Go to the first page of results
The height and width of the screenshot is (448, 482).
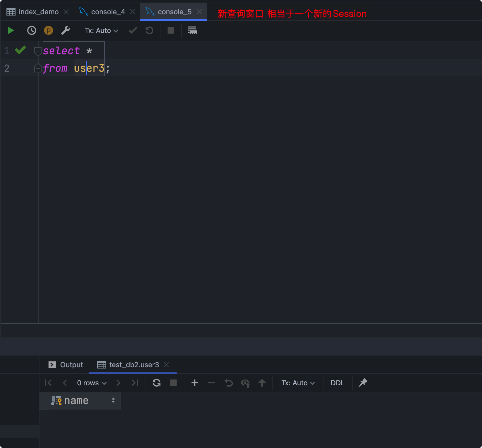coord(48,383)
